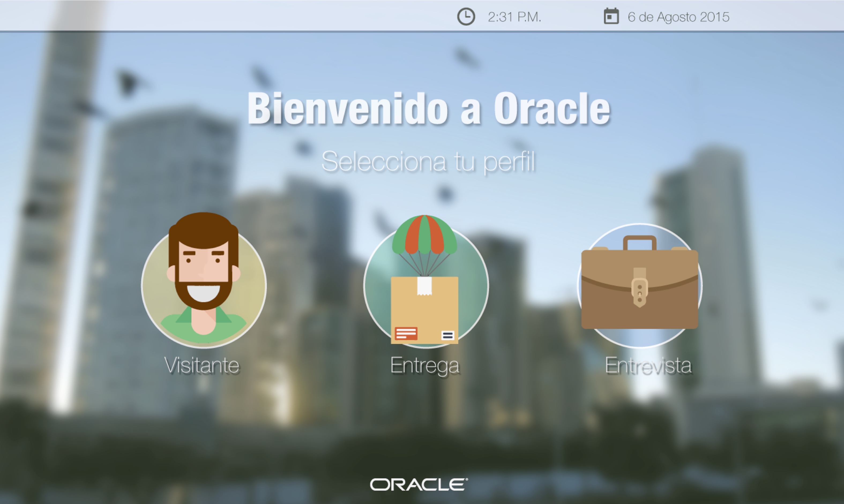Click the small barcode sticker on box

(x=447, y=336)
